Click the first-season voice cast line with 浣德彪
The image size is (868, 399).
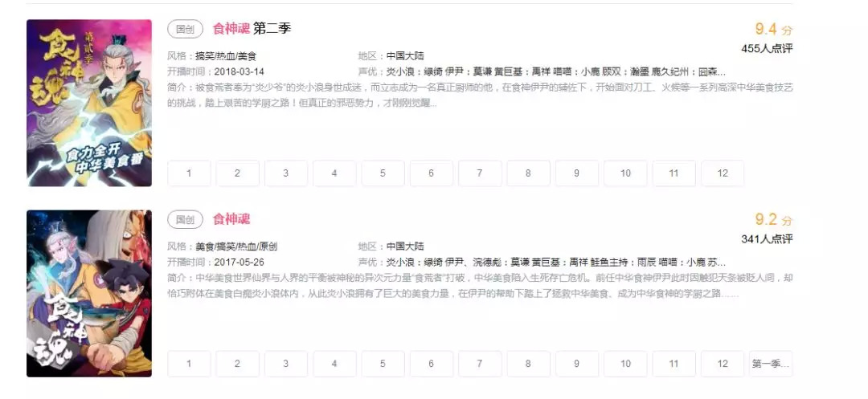coord(556,262)
